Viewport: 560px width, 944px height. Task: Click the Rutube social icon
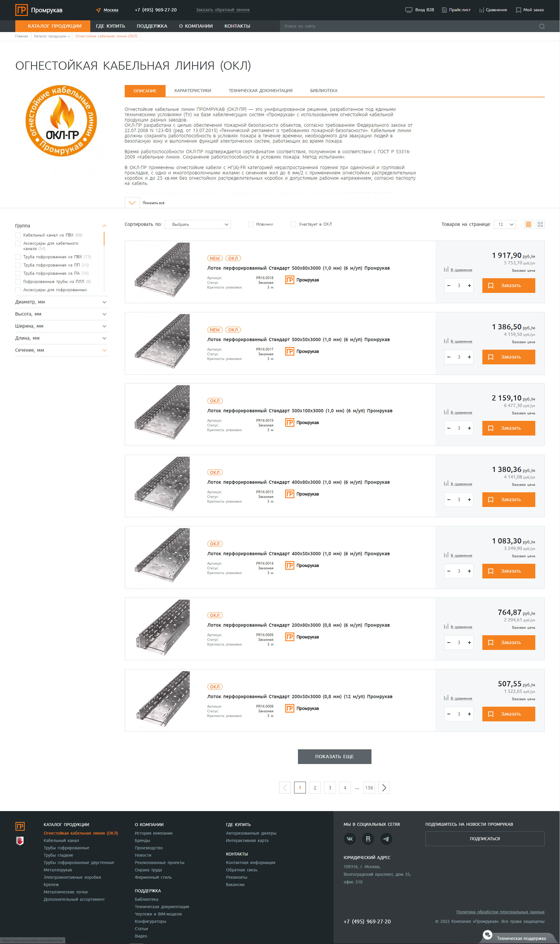click(x=368, y=838)
